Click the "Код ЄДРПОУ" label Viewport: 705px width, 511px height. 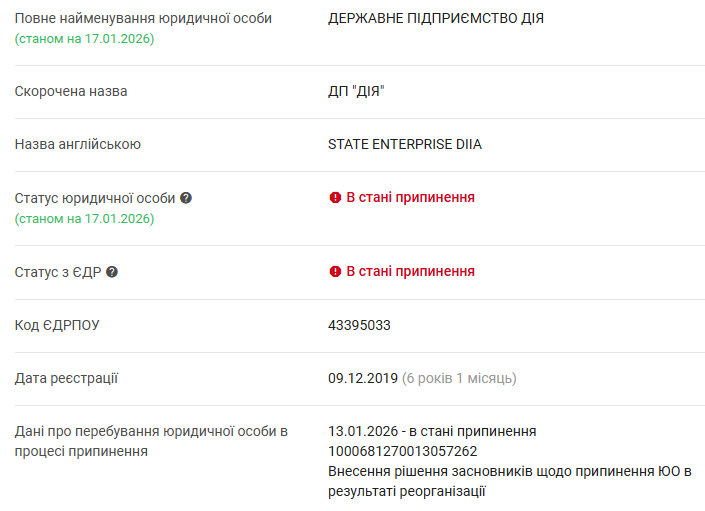[x=57, y=325]
